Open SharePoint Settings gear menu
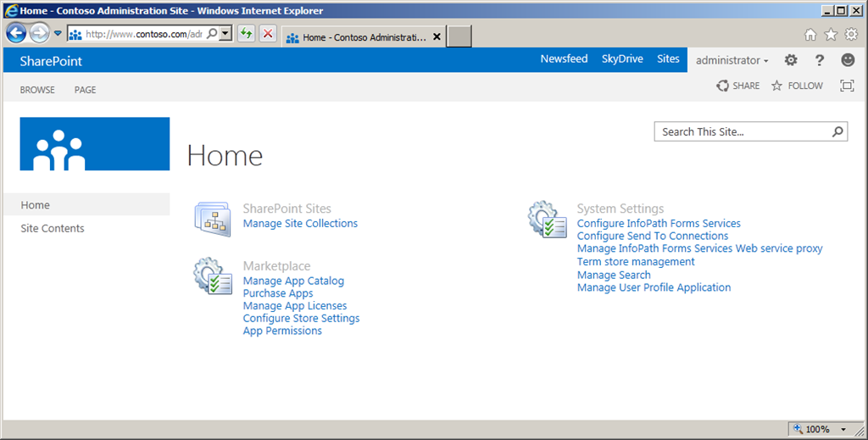 (x=791, y=60)
